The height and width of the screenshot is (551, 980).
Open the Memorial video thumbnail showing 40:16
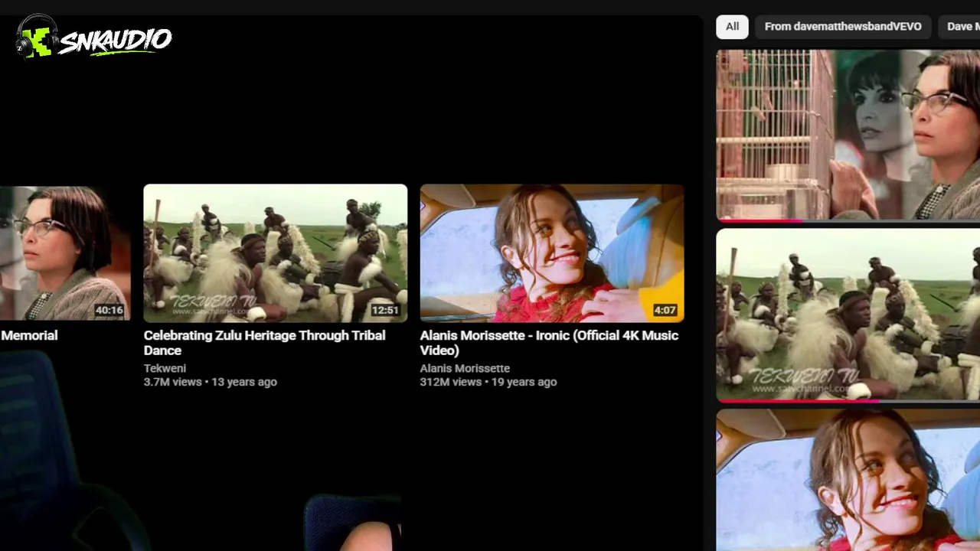65,253
